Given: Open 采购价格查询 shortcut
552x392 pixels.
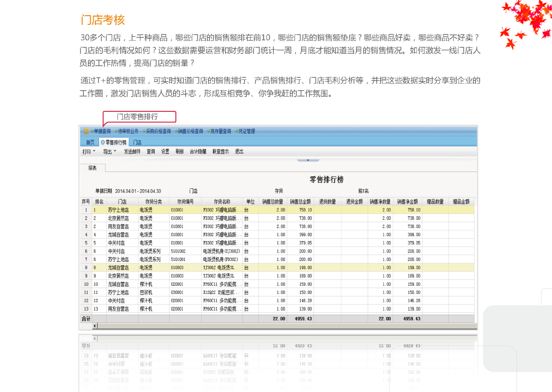Looking at the screenshot, I should (x=158, y=132).
